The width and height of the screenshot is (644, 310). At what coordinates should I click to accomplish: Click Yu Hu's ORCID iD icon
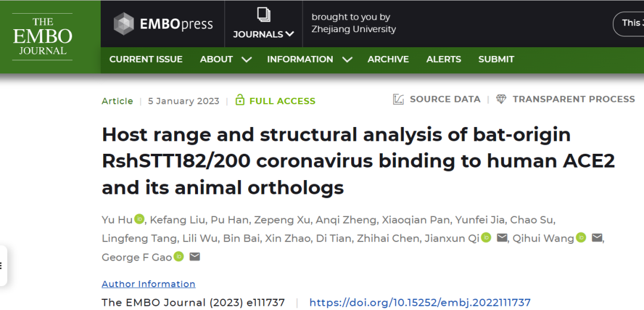pos(140,219)
